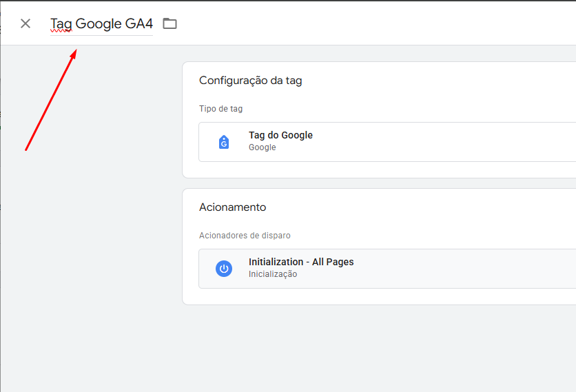576x392 pixels.
Task: Click the blue Initialization power icon
Action: [x=224, y=269]
